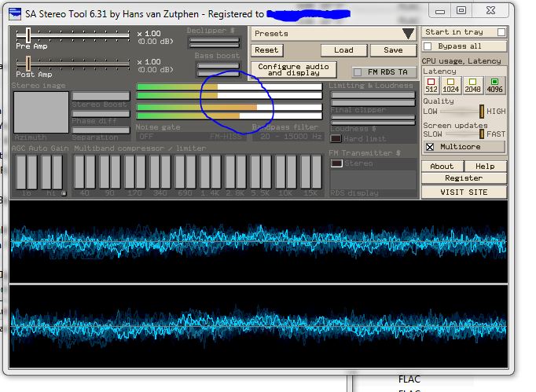Click the Stereo Boost slider bar
Viewport: 536px width, 392px height.
(x=101, y=96)
